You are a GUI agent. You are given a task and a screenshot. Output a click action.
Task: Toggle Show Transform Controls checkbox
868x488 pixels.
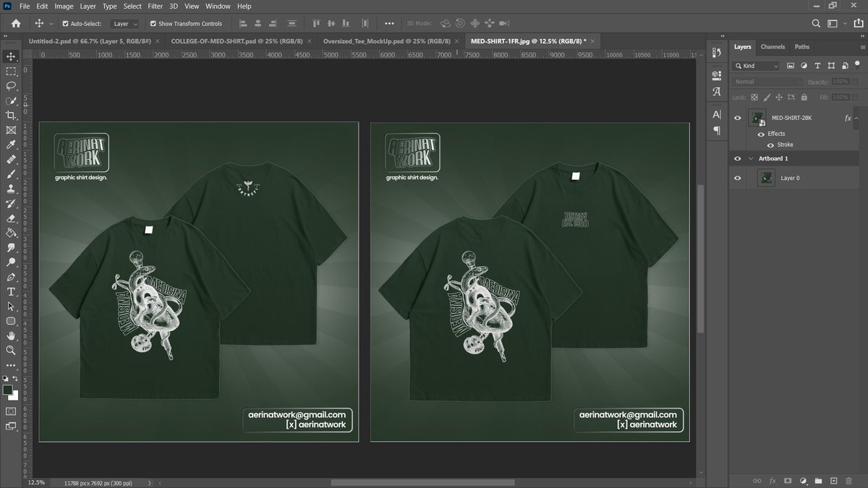click(153, 23)
